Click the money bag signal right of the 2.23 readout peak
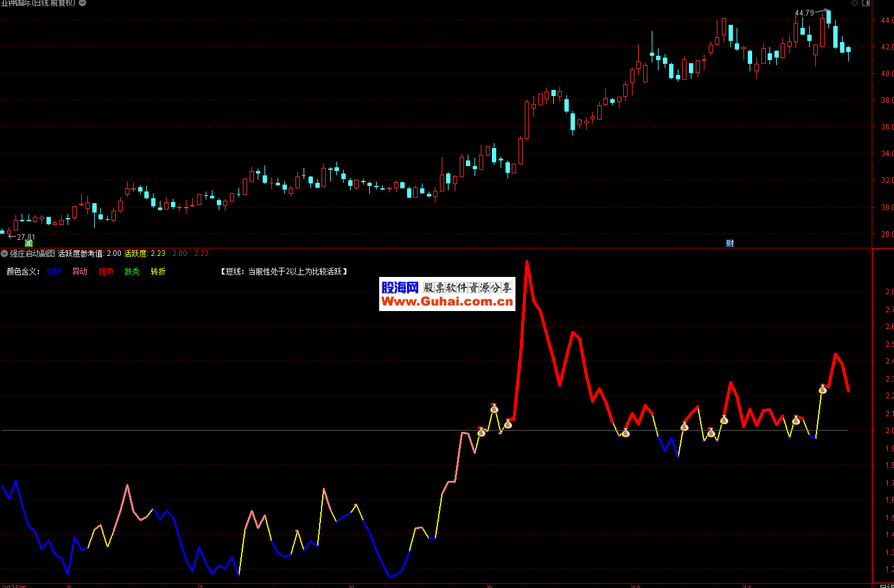The width and height of the screenshot is (894, 588). (823, 389)
